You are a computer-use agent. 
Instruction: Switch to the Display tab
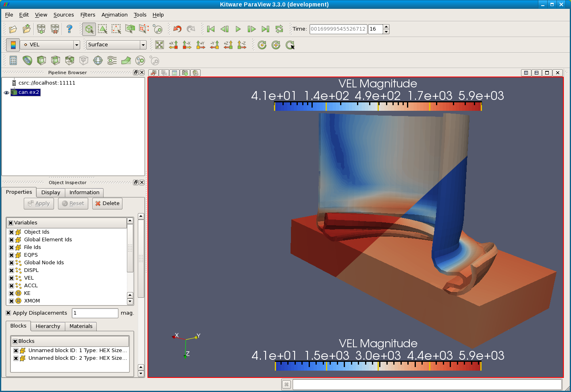51,193
